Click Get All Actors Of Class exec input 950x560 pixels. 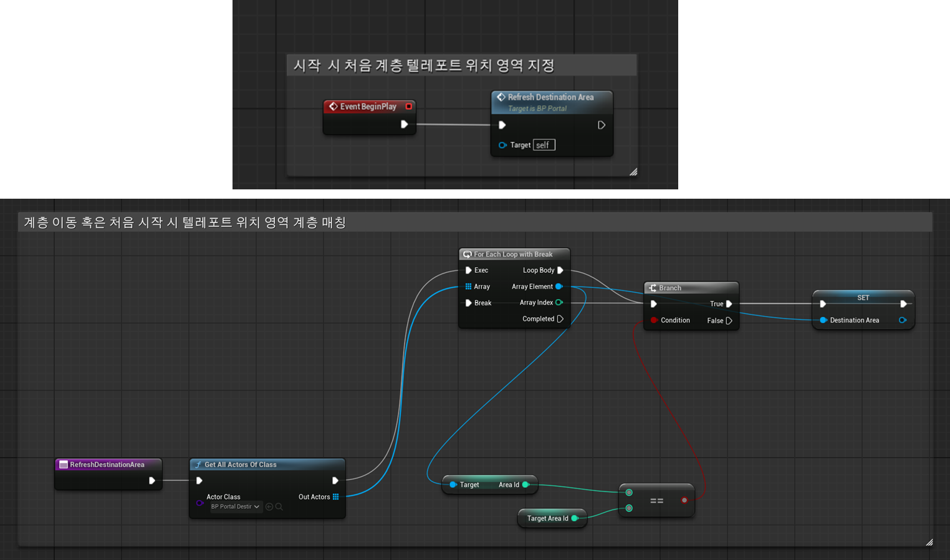coord(199,480)
